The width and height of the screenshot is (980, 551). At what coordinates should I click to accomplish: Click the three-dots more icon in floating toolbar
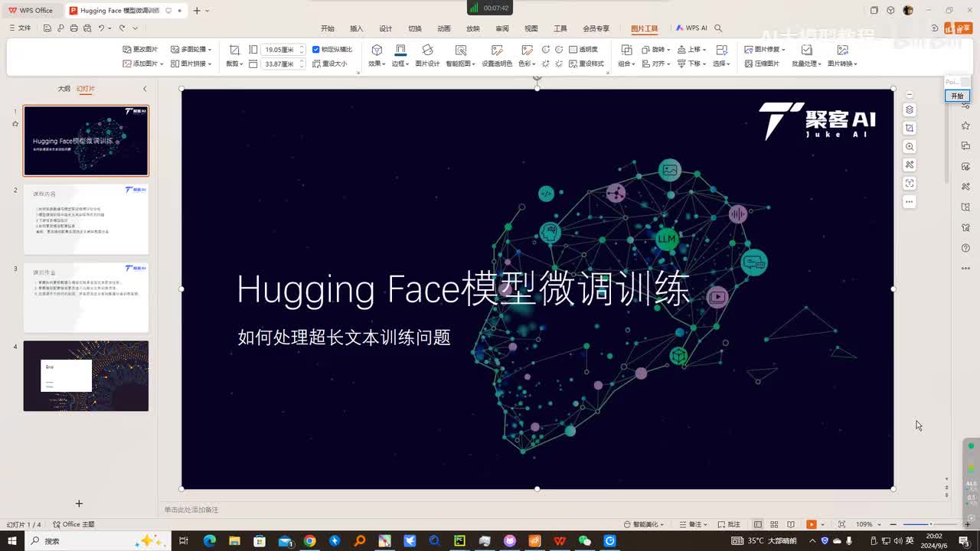pos(910,202)
